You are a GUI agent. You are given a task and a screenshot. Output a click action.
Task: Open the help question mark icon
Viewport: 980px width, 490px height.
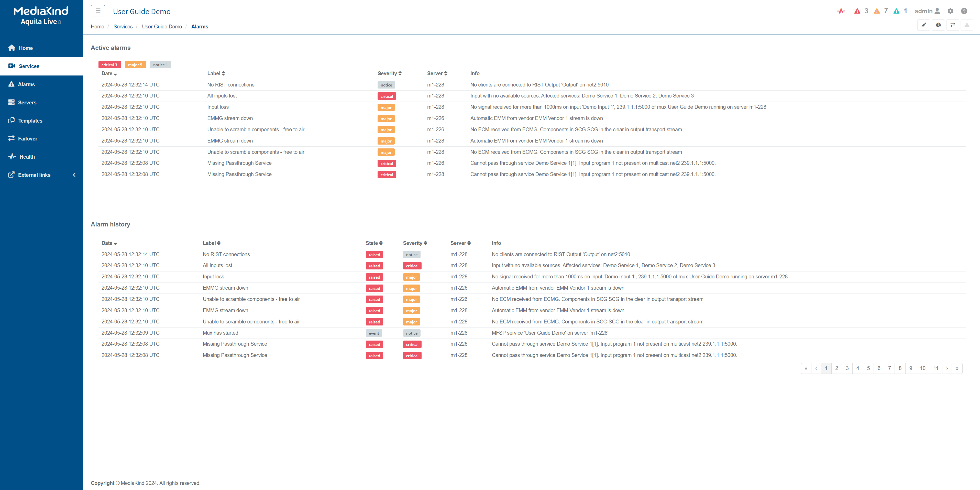(964, 11)
